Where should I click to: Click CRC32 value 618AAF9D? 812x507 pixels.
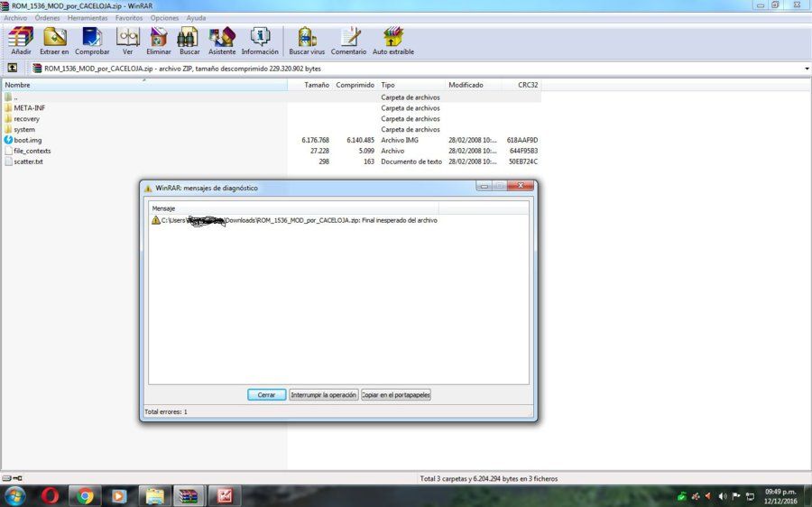coord(522,140)
